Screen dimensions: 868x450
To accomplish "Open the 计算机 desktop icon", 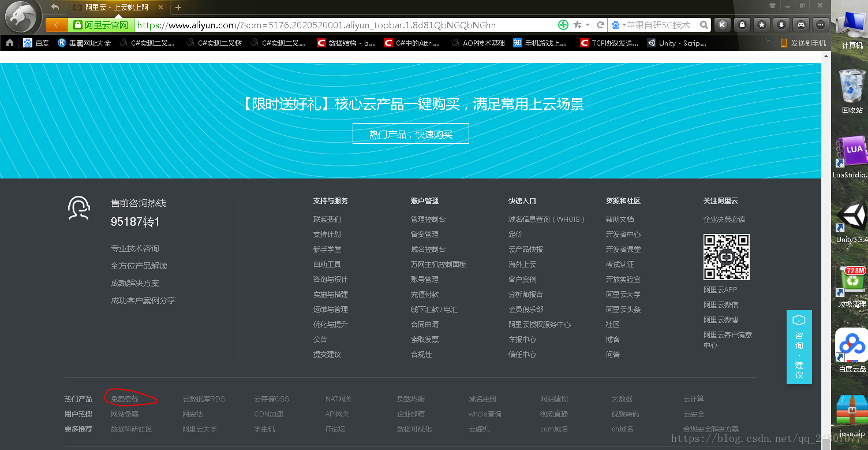I will coord(852,29).
